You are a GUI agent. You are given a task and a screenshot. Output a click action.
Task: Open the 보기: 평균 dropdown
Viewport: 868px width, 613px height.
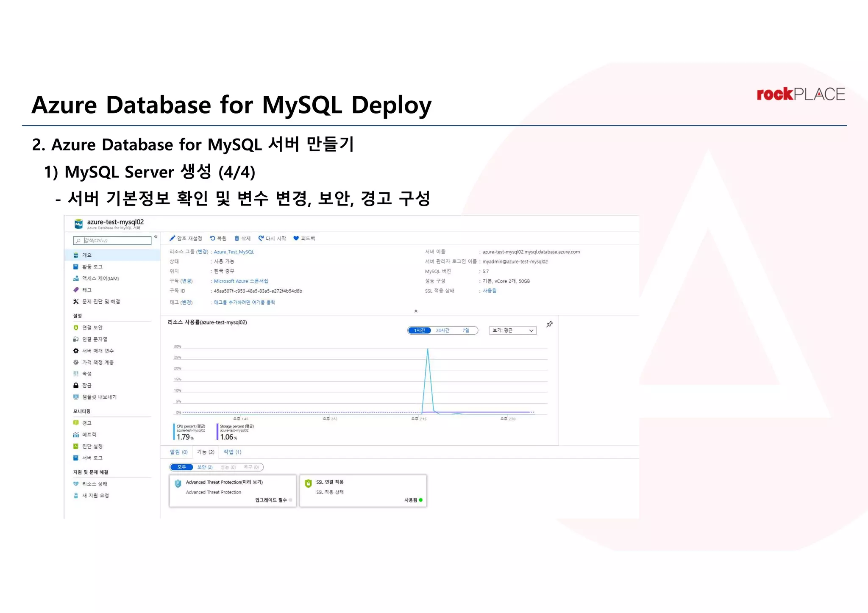(513, 330)
